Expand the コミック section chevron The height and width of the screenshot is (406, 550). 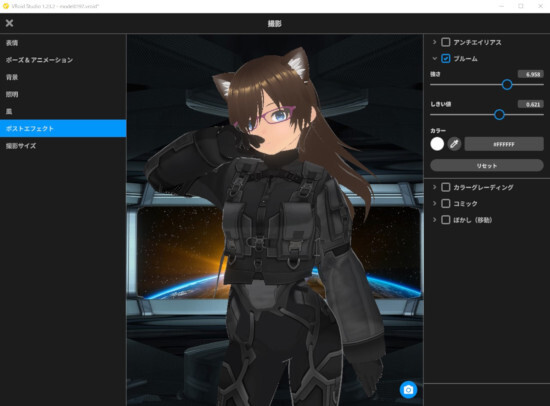coord(434,203)
